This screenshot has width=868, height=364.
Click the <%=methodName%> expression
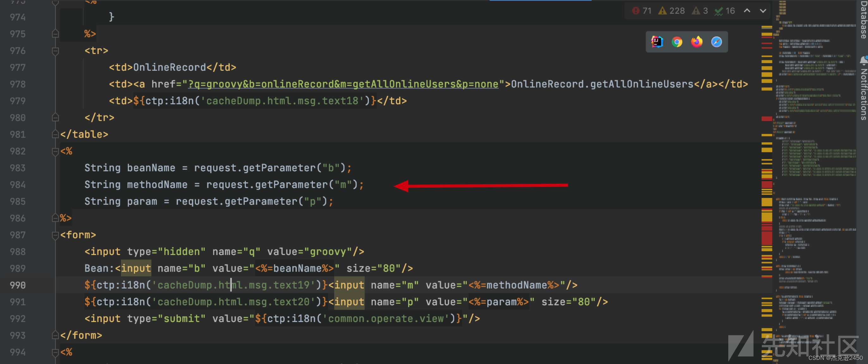click(514, 285)
